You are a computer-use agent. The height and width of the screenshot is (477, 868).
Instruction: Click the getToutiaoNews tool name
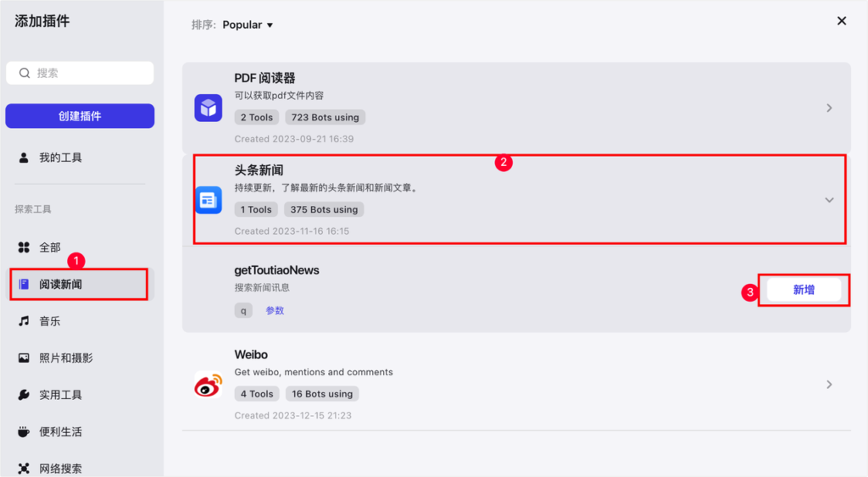(x=276, y=270)
